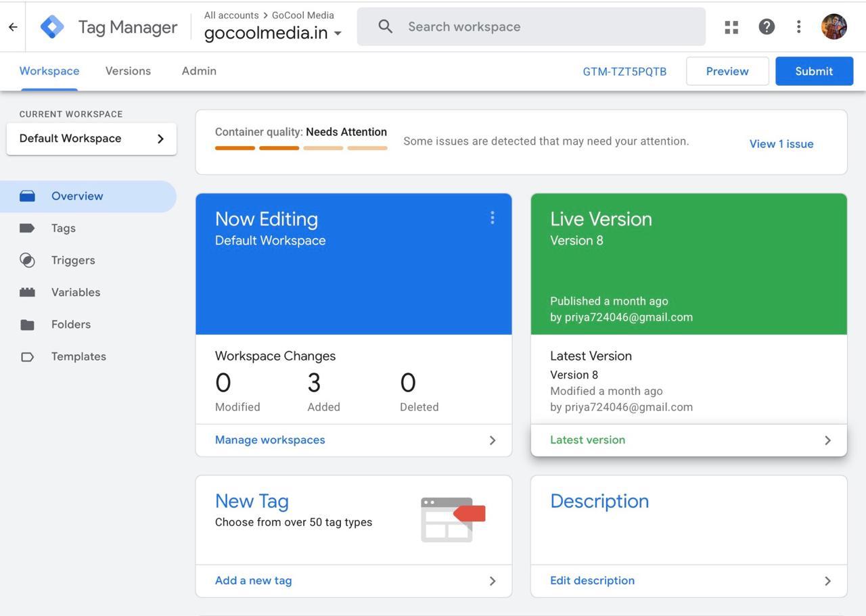This screenshot has width=866, height=616.
Task: Click the New Tag illustration icon
Action: coord(453,519)
